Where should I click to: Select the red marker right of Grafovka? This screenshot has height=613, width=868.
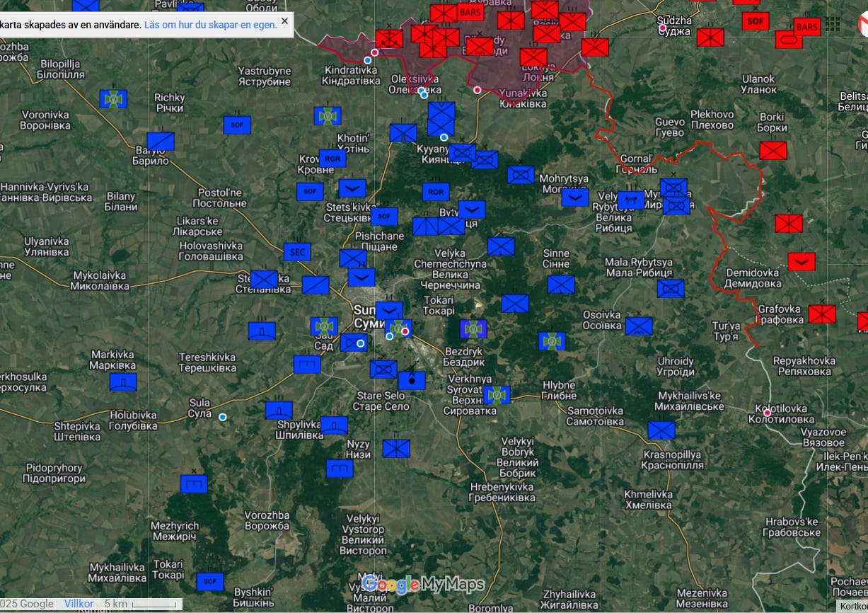pos(822,314)
